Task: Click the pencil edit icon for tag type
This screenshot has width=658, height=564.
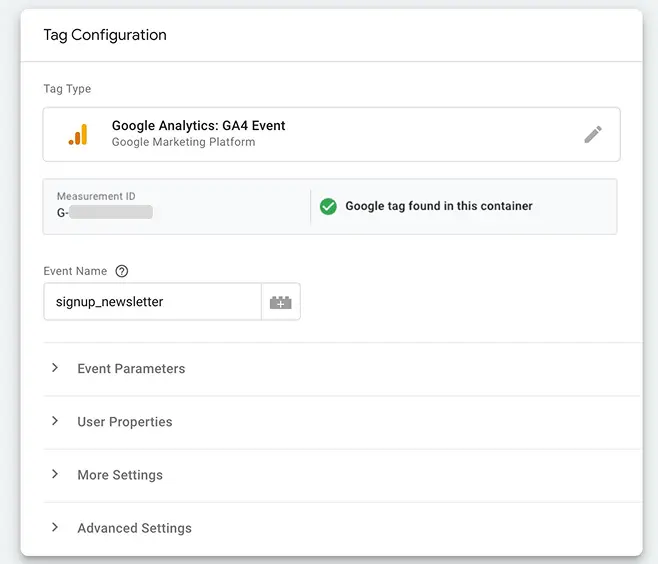Action: point(593,134)
